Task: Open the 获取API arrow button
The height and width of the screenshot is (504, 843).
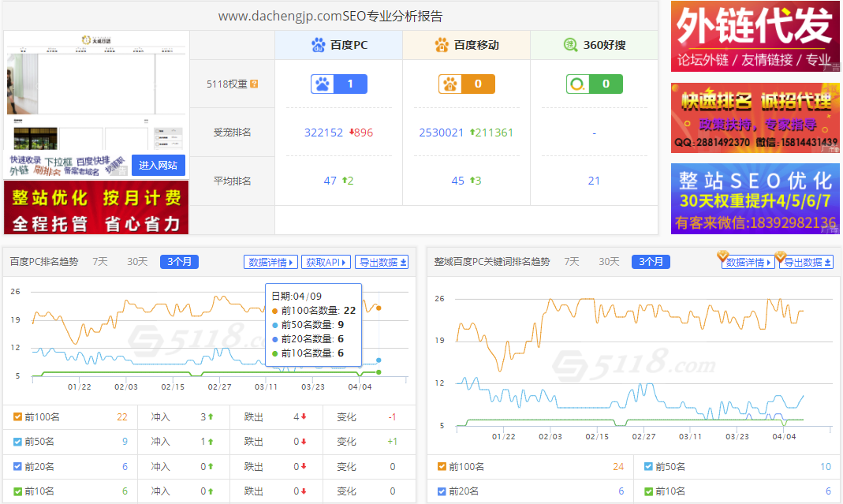Action: click(x=327, y=262)
